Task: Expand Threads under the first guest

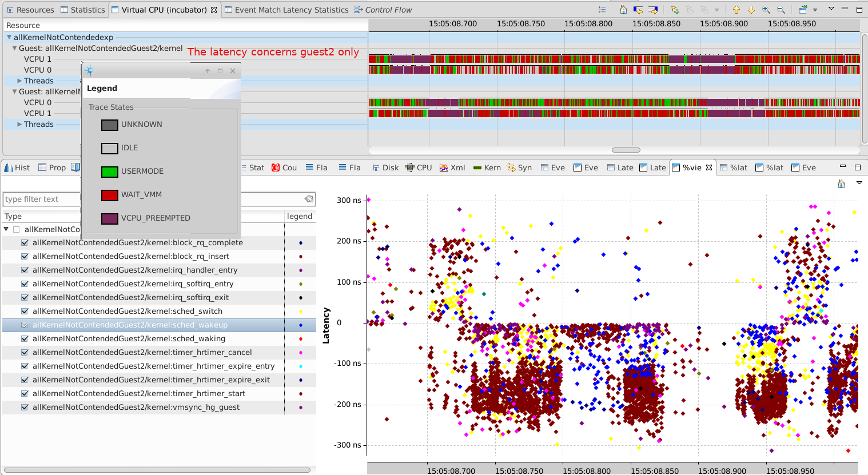Action: (19, 81)
